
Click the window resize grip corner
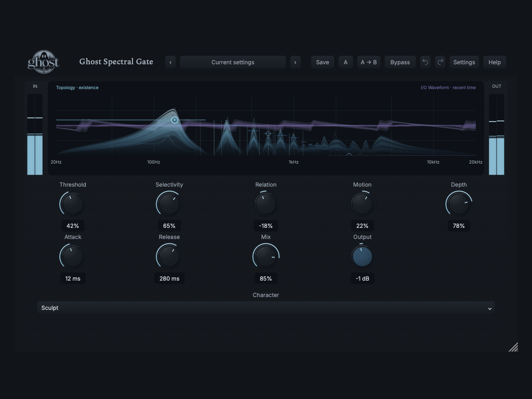pos(513,347)
